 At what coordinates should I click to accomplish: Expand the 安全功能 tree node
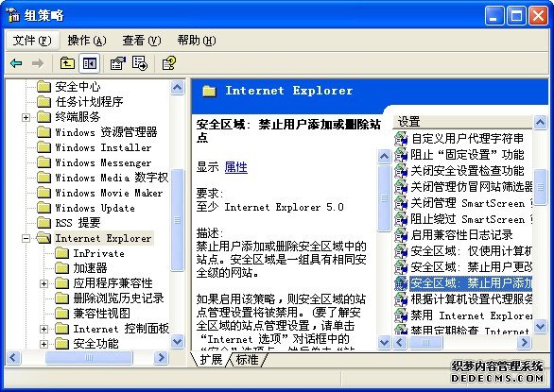pyautogui.click(x=43, y=344)
